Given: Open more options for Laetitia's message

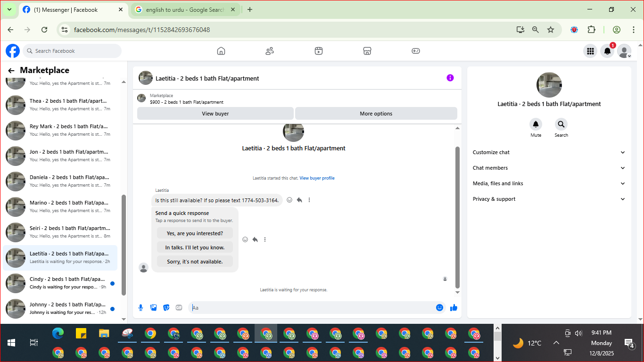Looking at the screenshot, I should [x=309, y=200].
